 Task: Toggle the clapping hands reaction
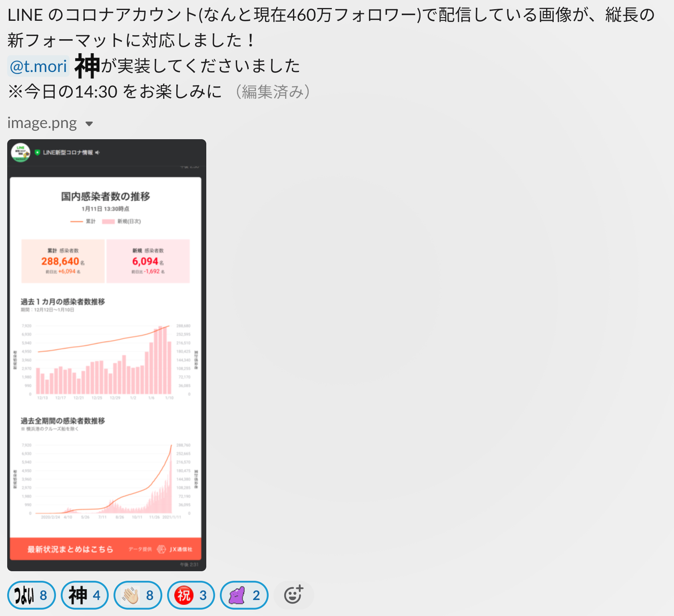138,595
